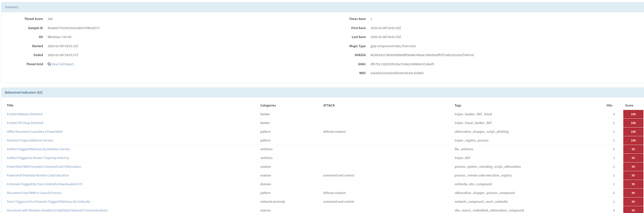Sort indicators by Score column header

[x=629, y=105]
